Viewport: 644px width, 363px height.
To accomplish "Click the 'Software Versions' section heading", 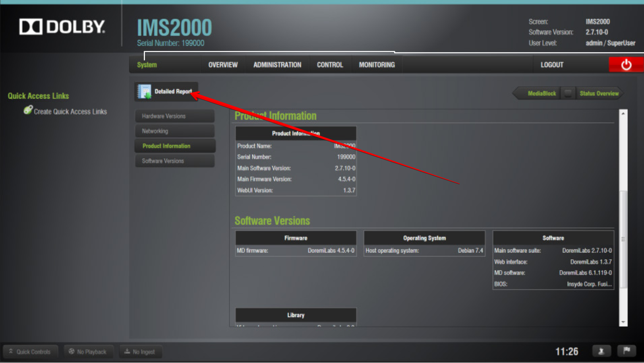I will point(272,221).
